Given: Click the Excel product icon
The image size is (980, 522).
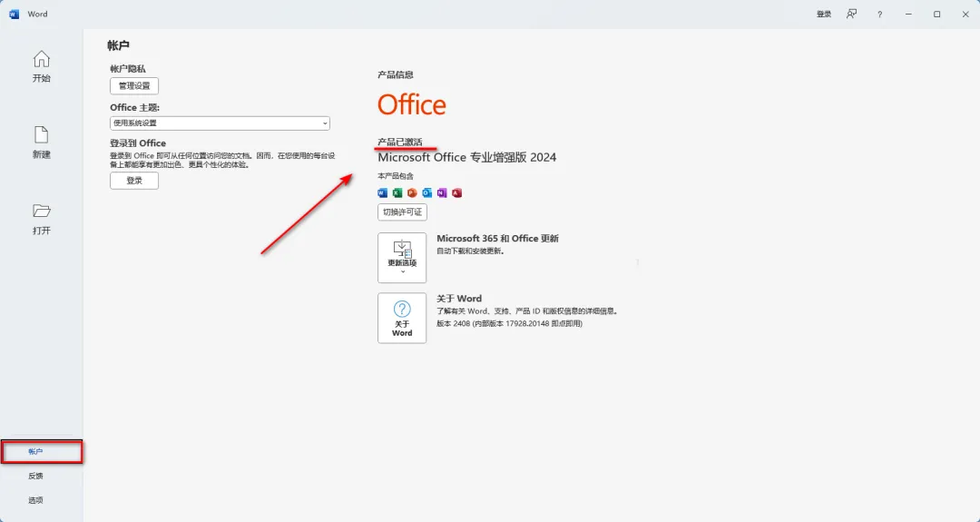Looking at the screenshot, I should [x=397, y=193].
